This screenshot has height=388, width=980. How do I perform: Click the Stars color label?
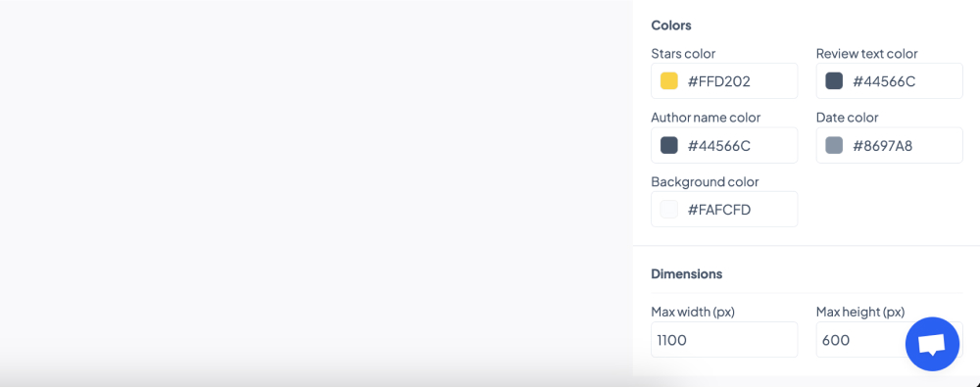[683, 54]
